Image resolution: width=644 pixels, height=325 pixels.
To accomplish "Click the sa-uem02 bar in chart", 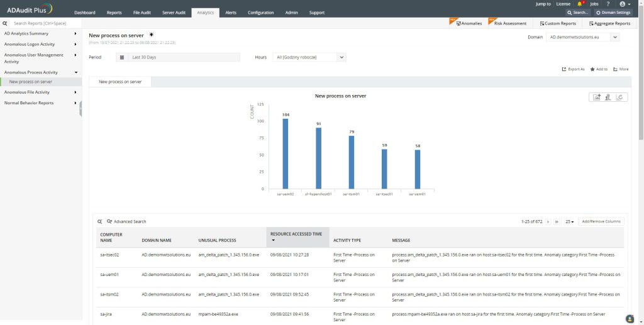I will coord(286,153).
